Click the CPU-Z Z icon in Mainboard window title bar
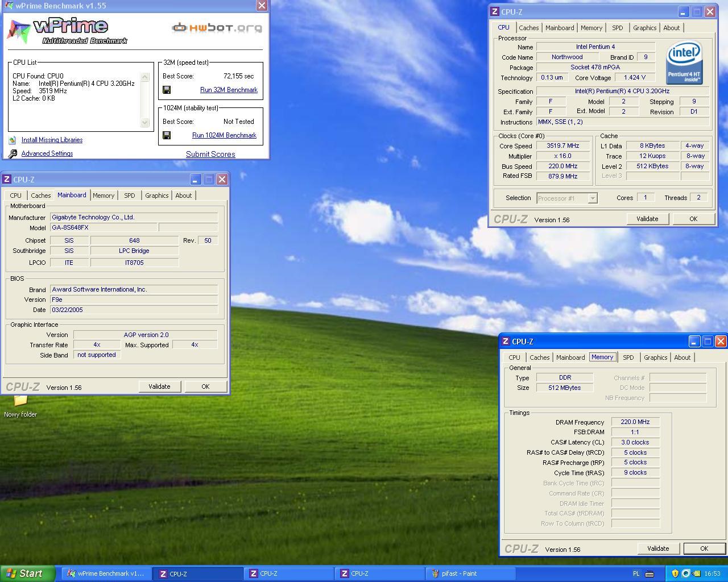 pyautogui.click(x=7, y=179)
